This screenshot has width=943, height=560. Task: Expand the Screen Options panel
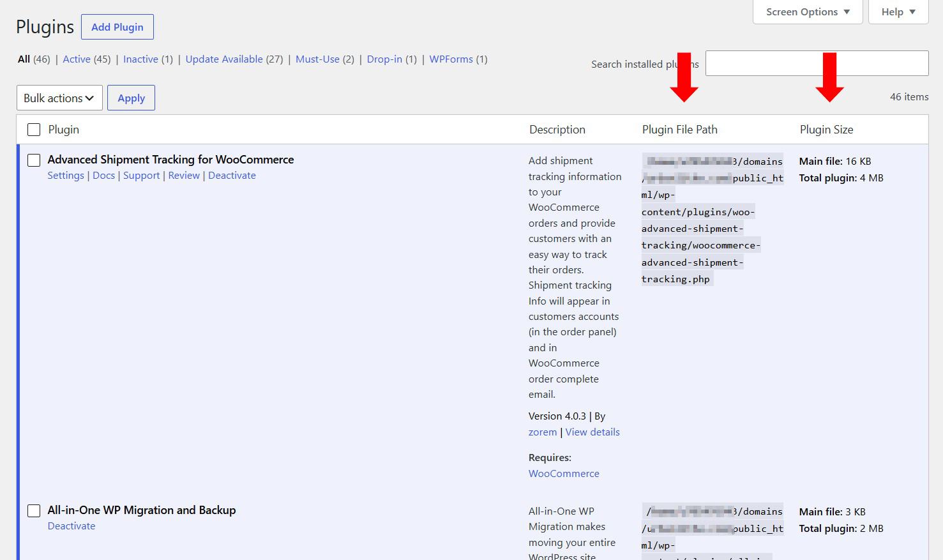(x=808, y=11)
